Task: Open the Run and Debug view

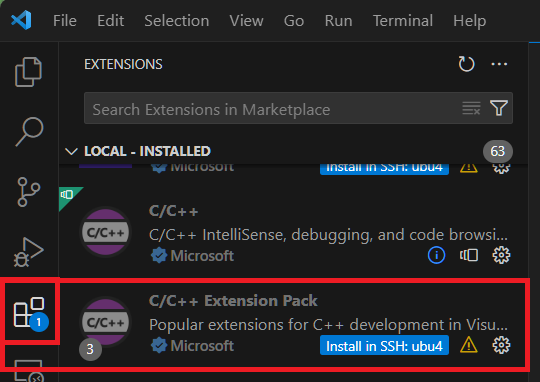Action: coord(29,252)
